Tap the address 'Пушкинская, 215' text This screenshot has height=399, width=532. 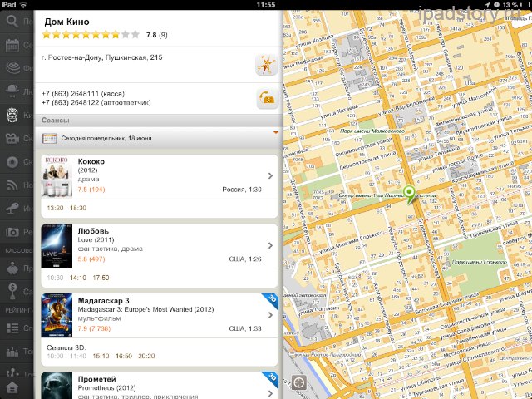[x=134, y=57]
